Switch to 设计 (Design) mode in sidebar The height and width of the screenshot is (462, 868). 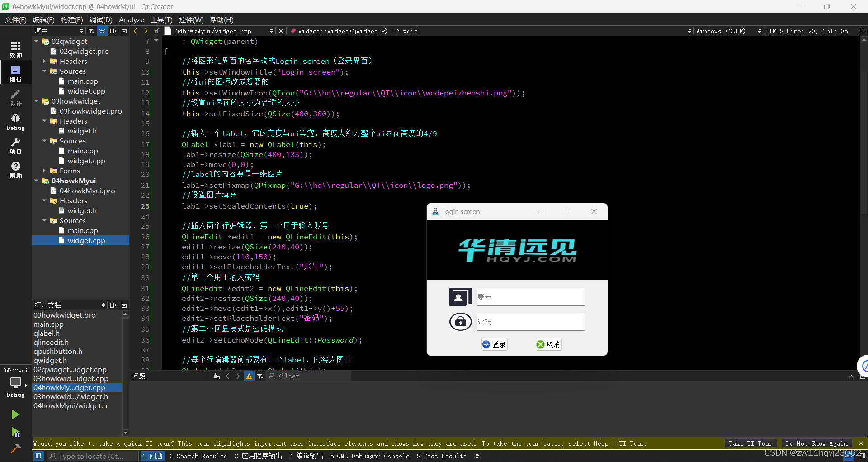coord(16,97)
